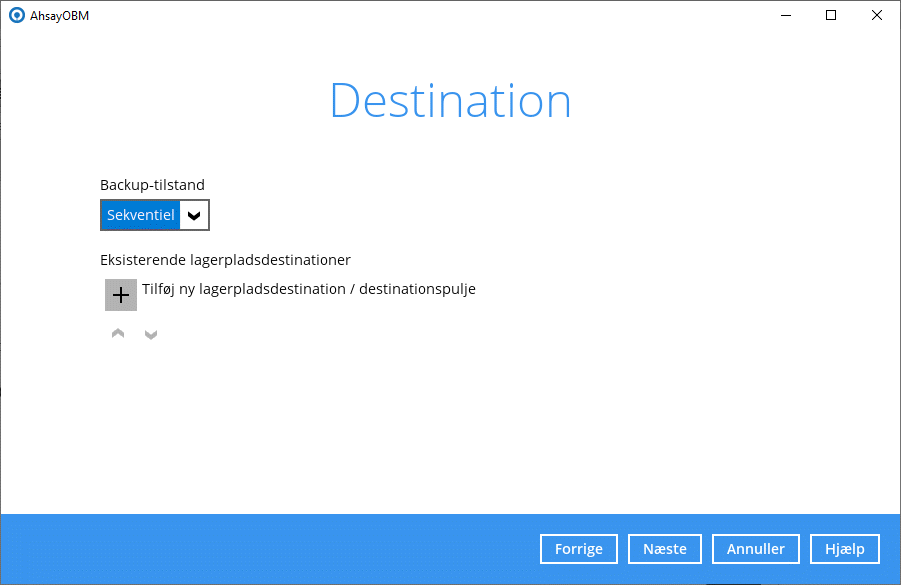901x585 pixels.
Task: Click the Destination page heading
Action: (450, 101)
